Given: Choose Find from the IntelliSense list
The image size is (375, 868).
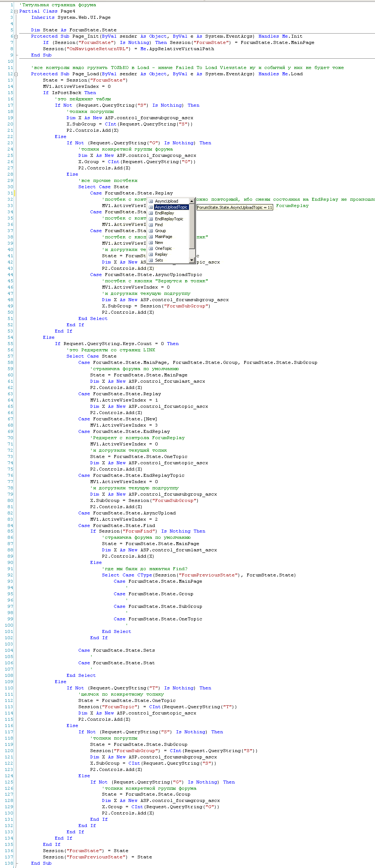Looking at the screenshot, I should [159, 225].
